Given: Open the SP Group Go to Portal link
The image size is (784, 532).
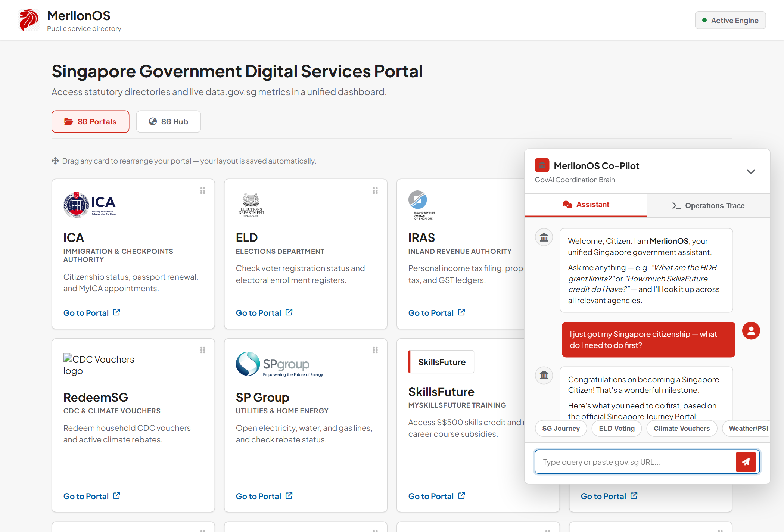Looking at the screenshot, I should pyautogui.click(x=264, y=496).
